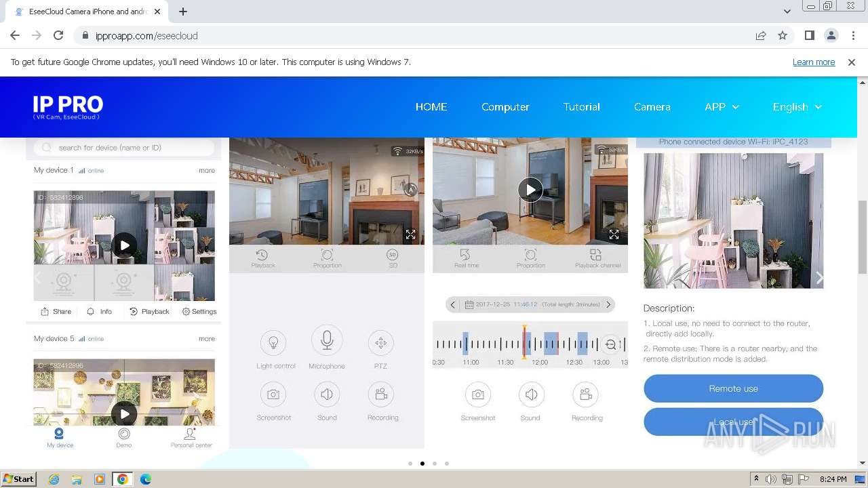Viewport: 868px width, 488px height.
Task: Click the browser share page icon
Action: click(x=761, y=36)
